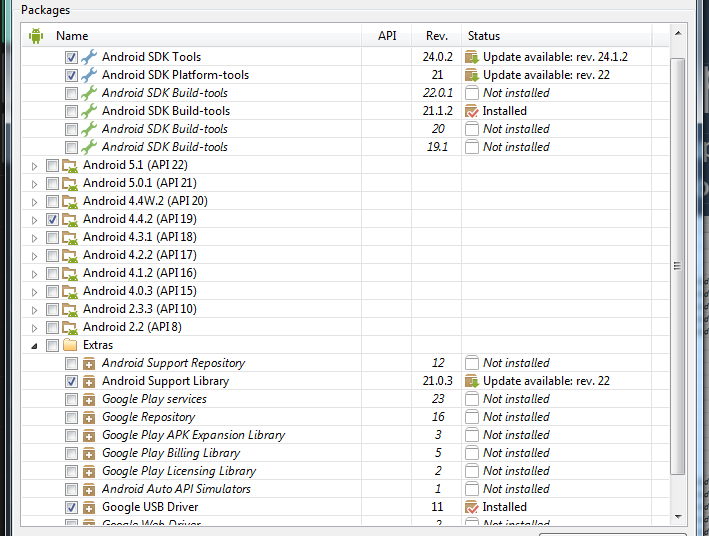The height and width of the screenshot is (536, 709).
Task: Click the scrollbar down arrow
Action: click(x=678, y=516)
